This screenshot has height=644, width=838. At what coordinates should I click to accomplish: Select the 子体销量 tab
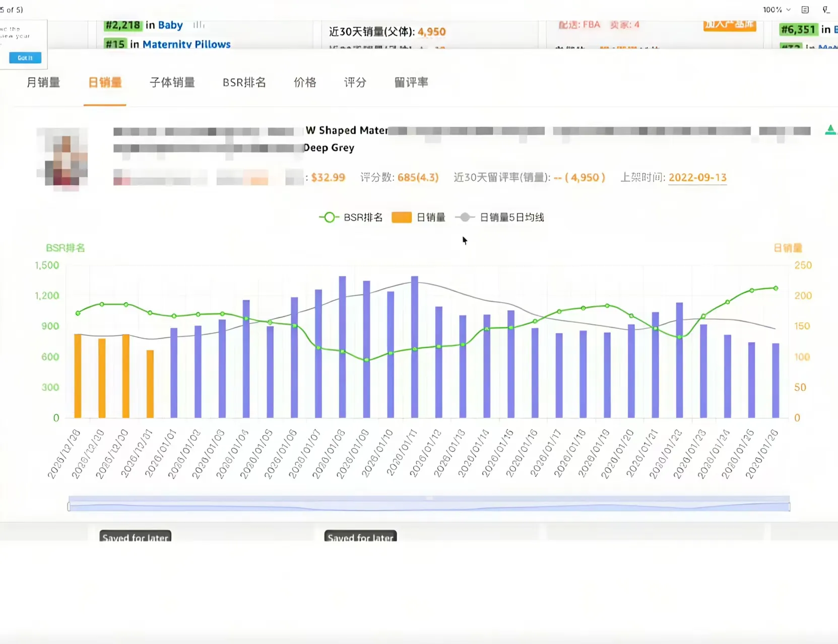[x=172, y=83]
